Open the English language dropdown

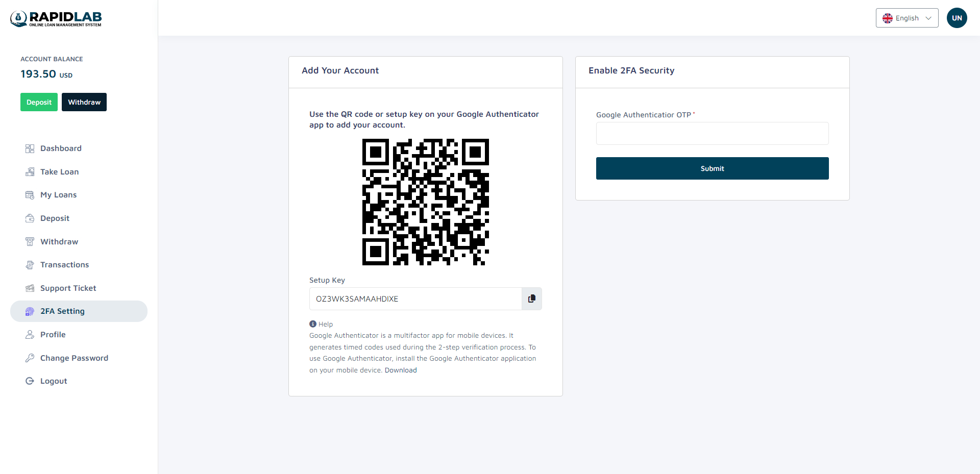click(906, 18)
